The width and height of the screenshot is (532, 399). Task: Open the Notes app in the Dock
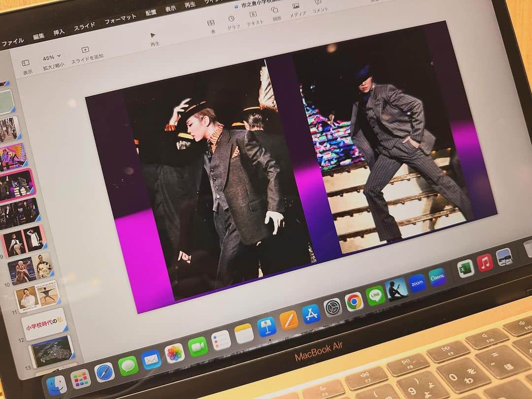tap(244, 333)
